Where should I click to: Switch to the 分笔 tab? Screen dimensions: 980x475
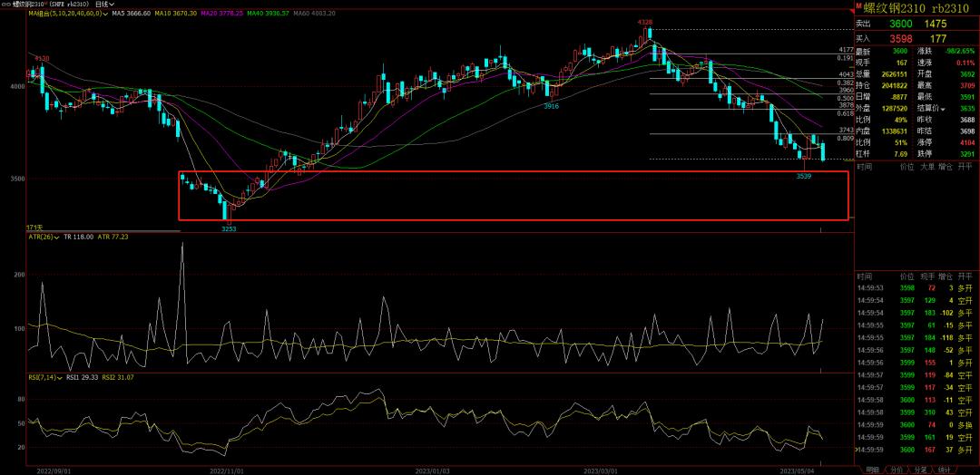click(919, 469)
